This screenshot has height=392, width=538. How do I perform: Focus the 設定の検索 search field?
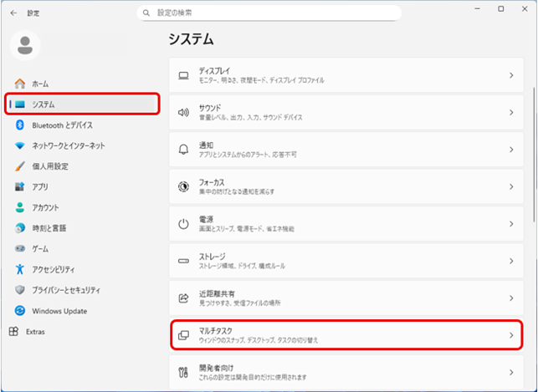(x=269, y=13)
